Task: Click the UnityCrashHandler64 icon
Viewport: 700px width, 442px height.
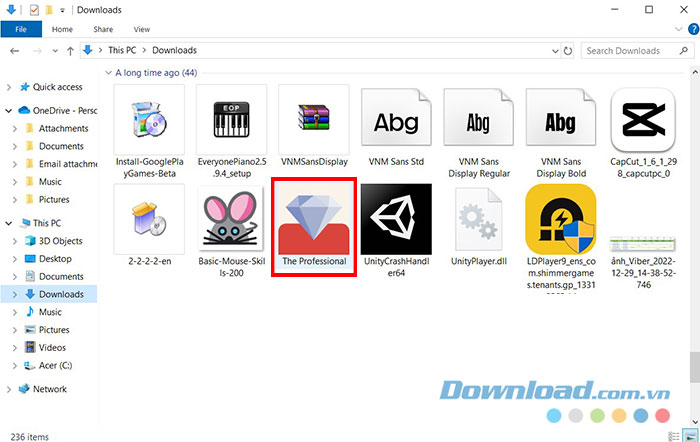Action: coord(396,219)
